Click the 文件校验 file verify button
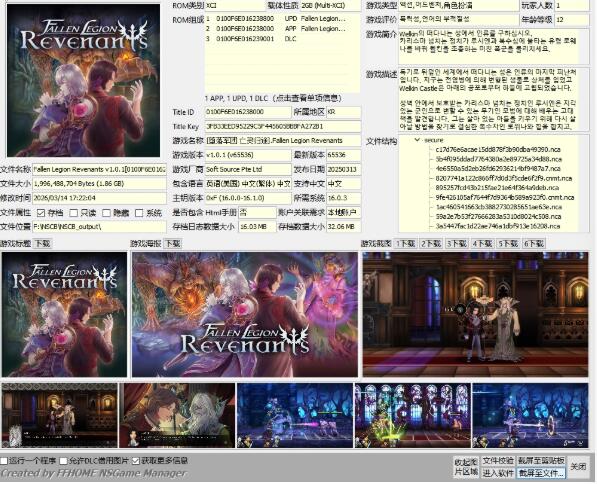 click(x=498, y=461)
